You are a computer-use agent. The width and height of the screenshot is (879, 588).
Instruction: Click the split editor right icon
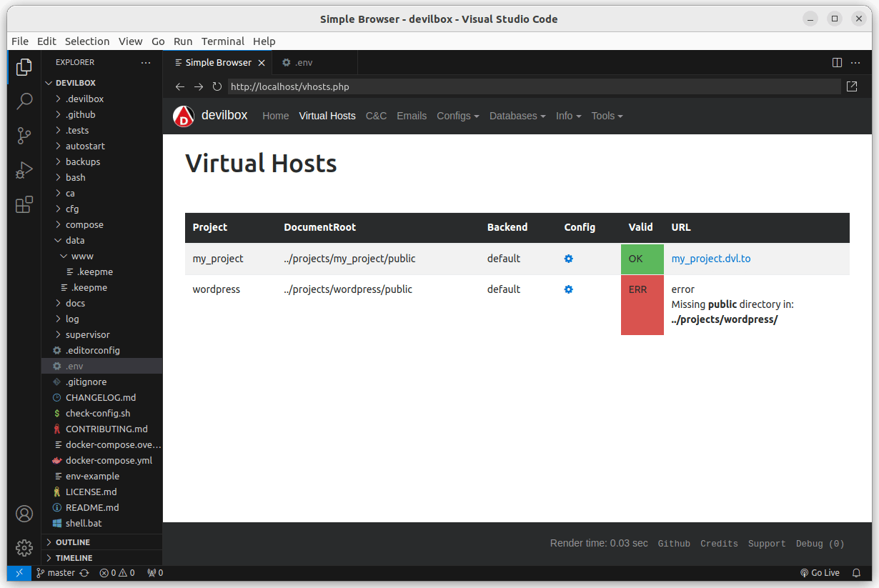click(x=837, y=63)
